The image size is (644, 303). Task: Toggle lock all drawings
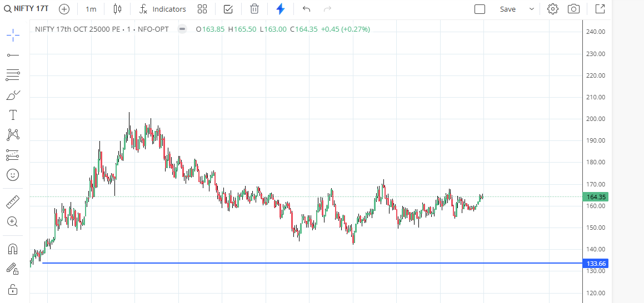coord(13,289)
